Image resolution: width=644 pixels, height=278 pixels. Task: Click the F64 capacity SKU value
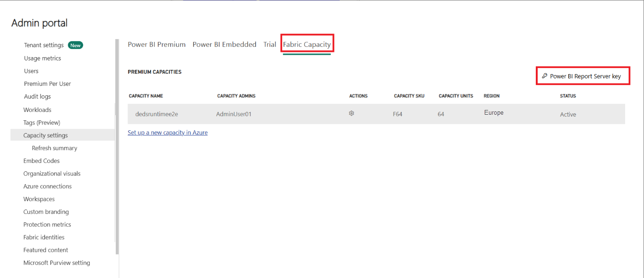pyautogui.click(x=397, y=114)
